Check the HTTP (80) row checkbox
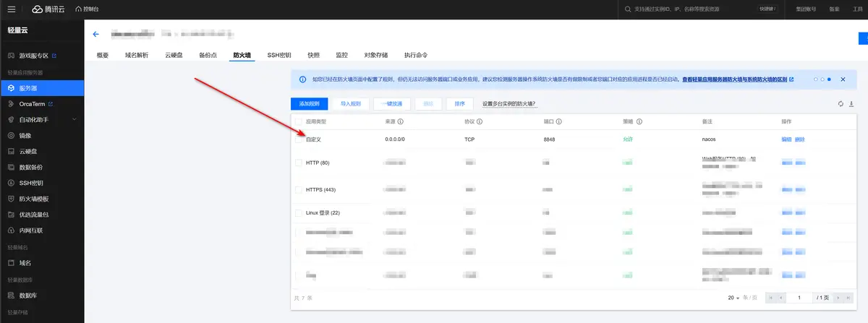 coord(299,163)
